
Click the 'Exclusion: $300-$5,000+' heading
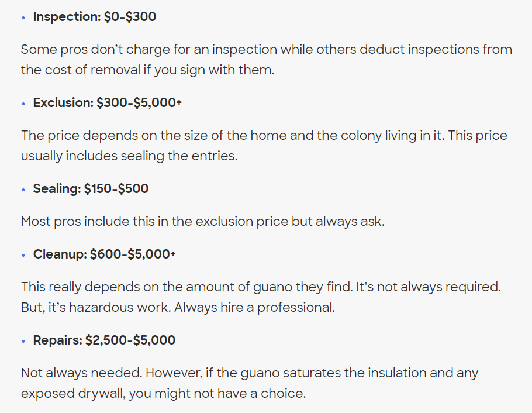click(x=107, y=103)
